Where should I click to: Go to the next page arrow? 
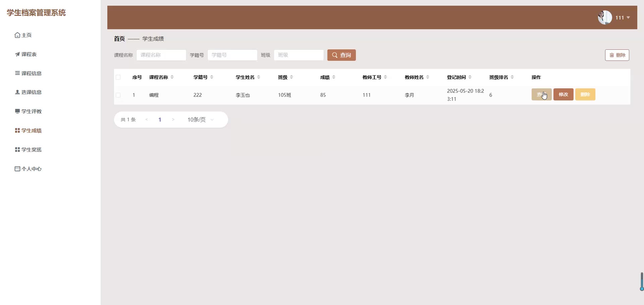pyautogui.click(x=173, y=120)
